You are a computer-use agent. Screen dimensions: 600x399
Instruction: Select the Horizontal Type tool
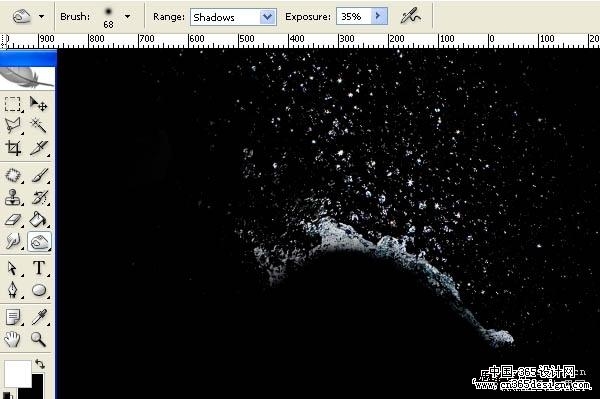tap(39, 268)
